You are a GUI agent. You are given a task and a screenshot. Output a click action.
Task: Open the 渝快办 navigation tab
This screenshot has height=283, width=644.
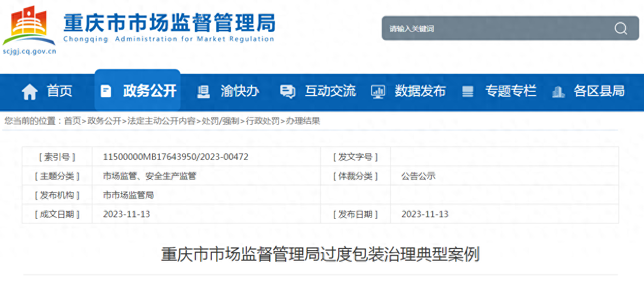click(x=240, y=91)
